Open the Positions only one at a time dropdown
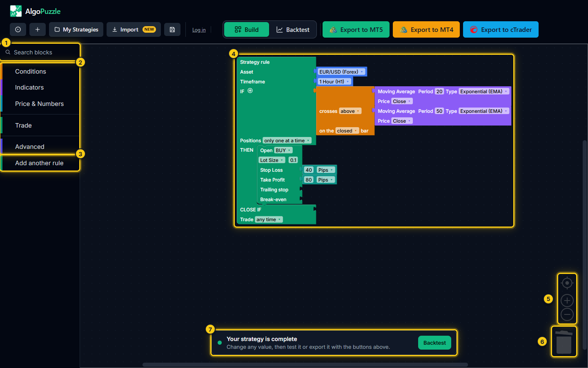Image resolution: width=588 pixels, height=368 pixels. click(x=287, y=141)
